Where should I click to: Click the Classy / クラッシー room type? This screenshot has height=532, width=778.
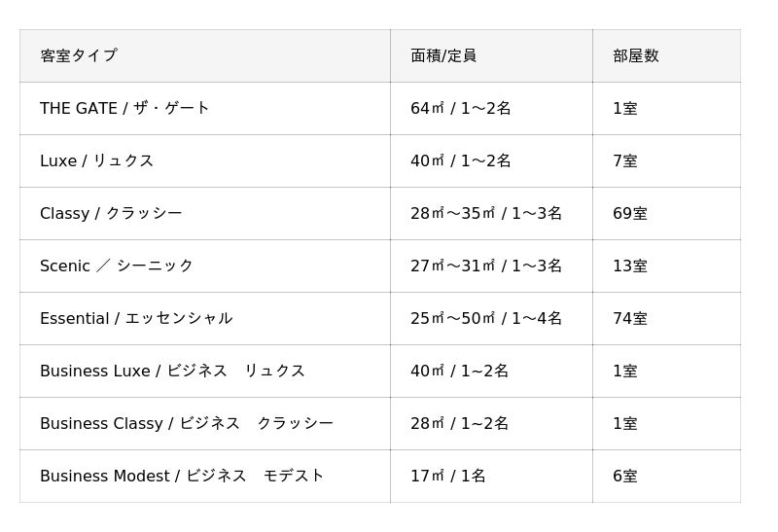111,213
